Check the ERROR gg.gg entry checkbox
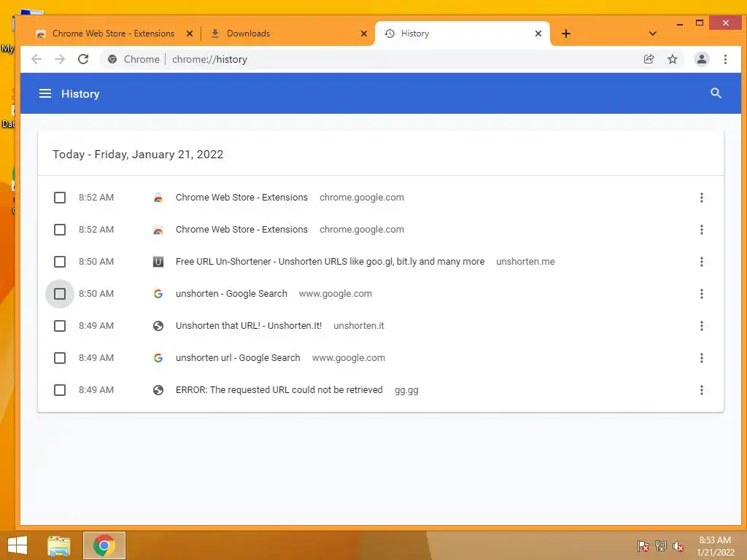The width and height of the screenshot is (747, 560). point(60,390)
